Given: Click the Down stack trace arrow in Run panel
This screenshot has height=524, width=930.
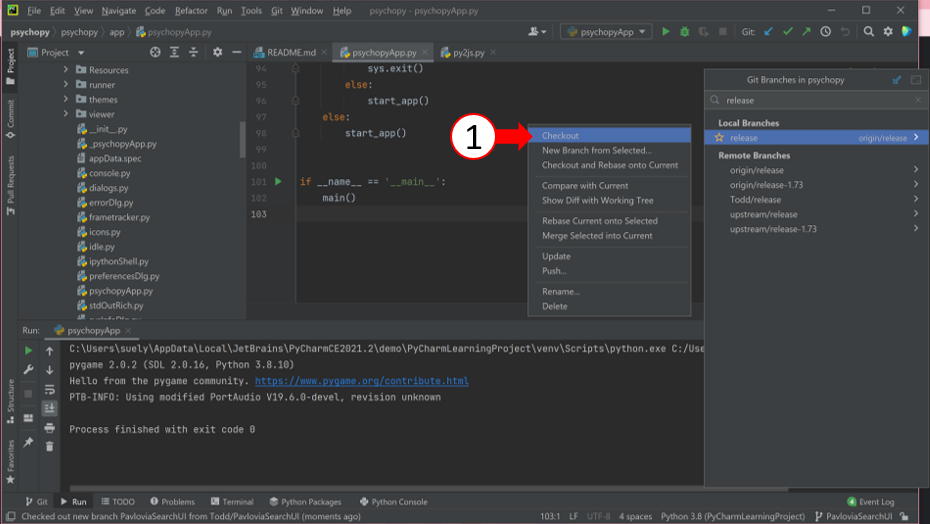Looking at the screenshot, I should 50,370.
